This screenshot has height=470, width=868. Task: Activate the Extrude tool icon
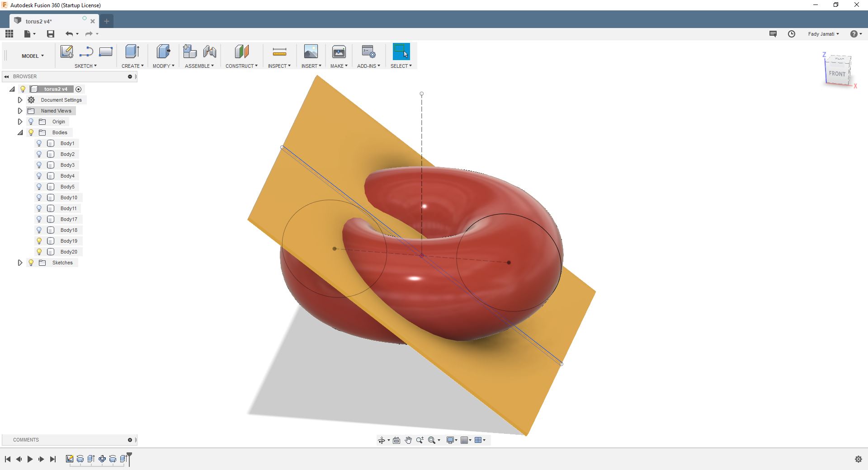(x=132, y=52)
